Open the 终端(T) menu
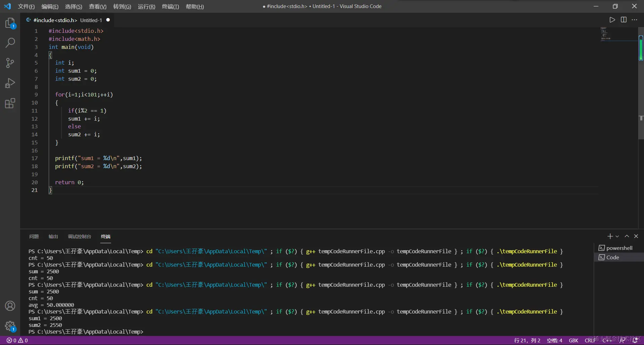Viewport: 644px width, 345px height. pyautogui.click(x=170, y=7)
